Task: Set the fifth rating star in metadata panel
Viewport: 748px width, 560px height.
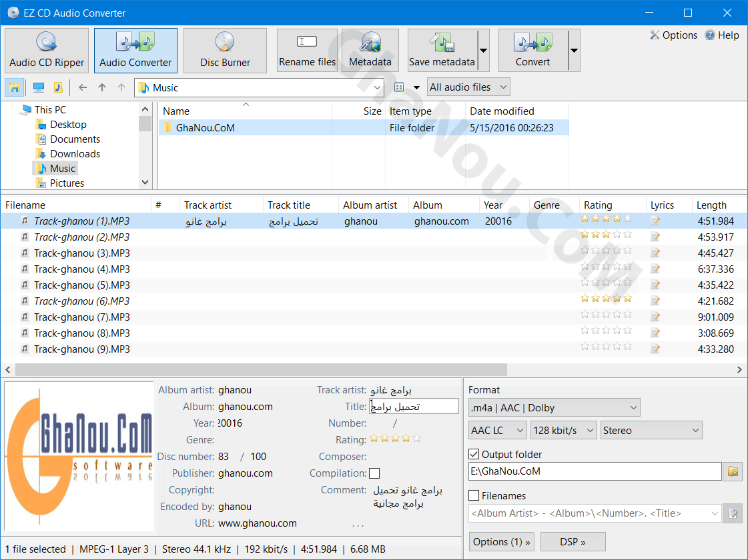Action: click(416, 439)
